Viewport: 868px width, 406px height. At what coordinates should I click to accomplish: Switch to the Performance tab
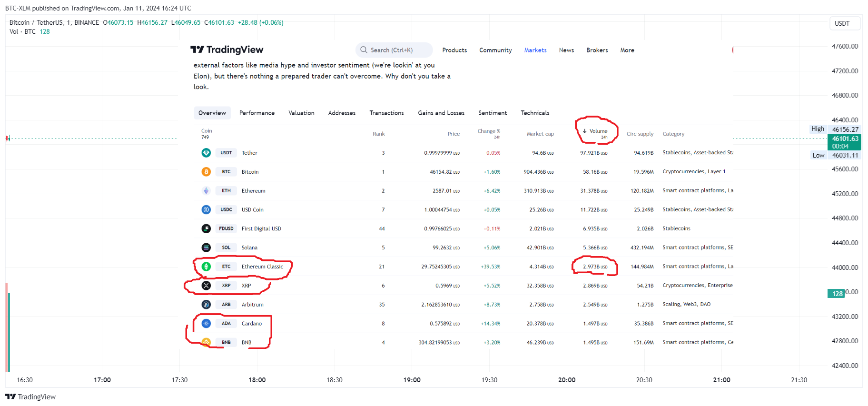coord(257,113)
